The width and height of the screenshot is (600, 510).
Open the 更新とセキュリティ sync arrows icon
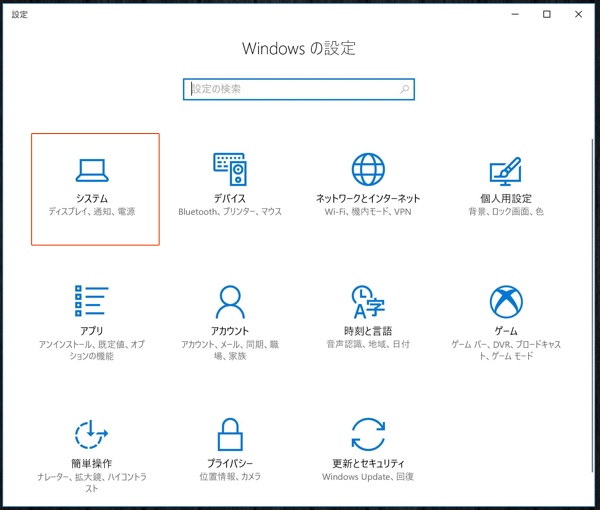(x=368, y=434)
